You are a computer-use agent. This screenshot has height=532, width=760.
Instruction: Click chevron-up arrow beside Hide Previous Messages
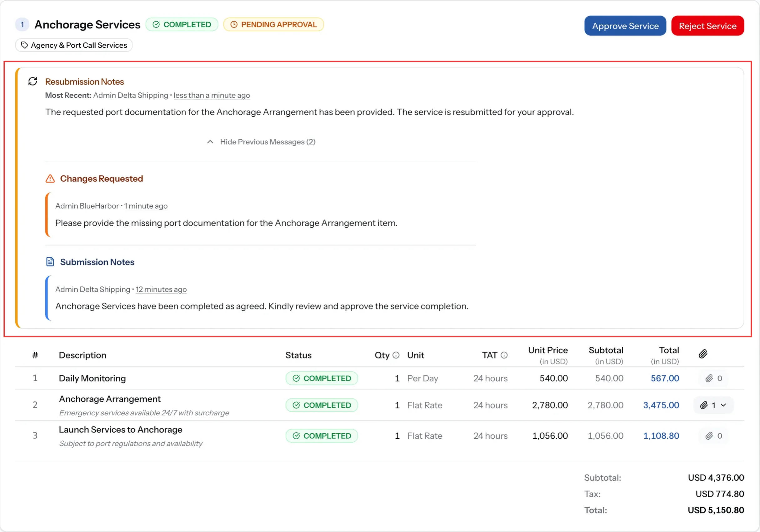(210, 142)
